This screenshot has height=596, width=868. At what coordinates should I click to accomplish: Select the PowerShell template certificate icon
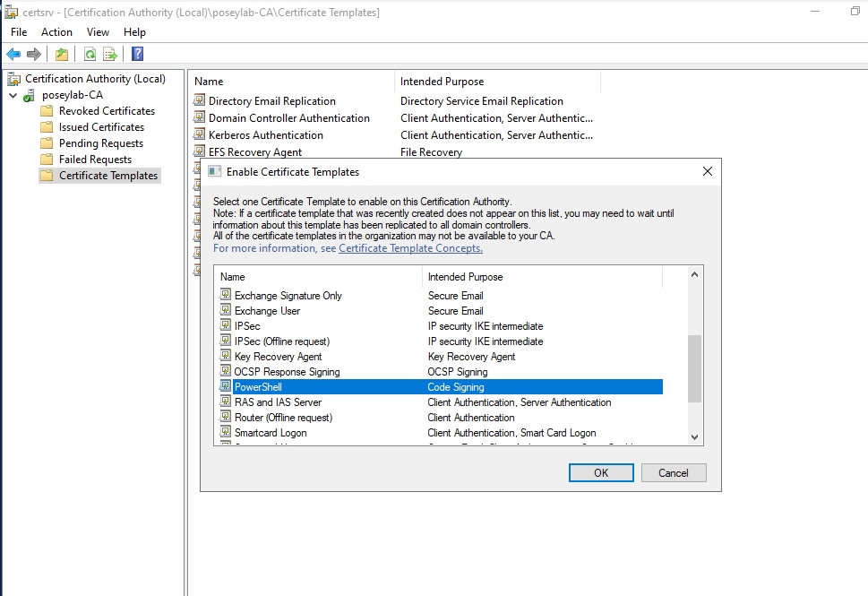(224, 386)
